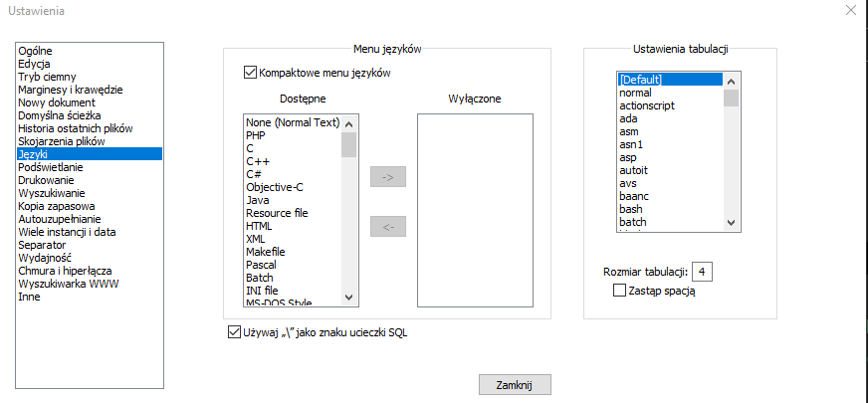The width and height of the screenshot is (868, 403).
Task: Open the Kopia zapasowa section
Action: [57, 206]
